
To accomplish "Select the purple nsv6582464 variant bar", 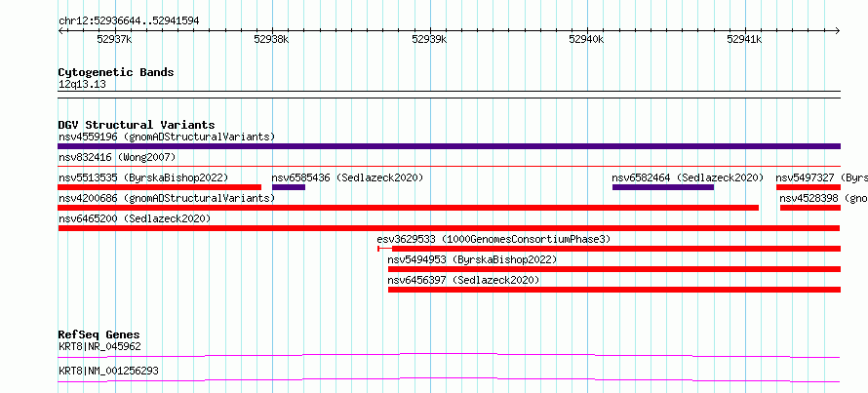I will pyautogui.click(x=662, y=187).
